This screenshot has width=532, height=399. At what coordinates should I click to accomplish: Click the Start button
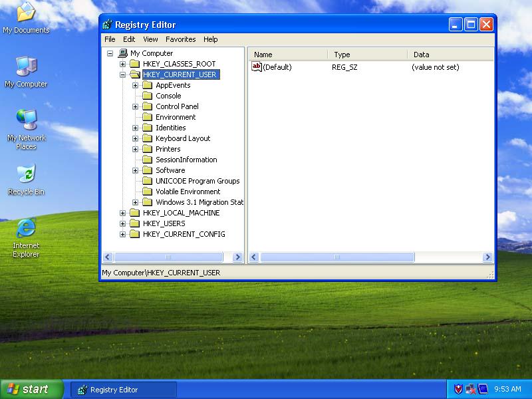32,389
